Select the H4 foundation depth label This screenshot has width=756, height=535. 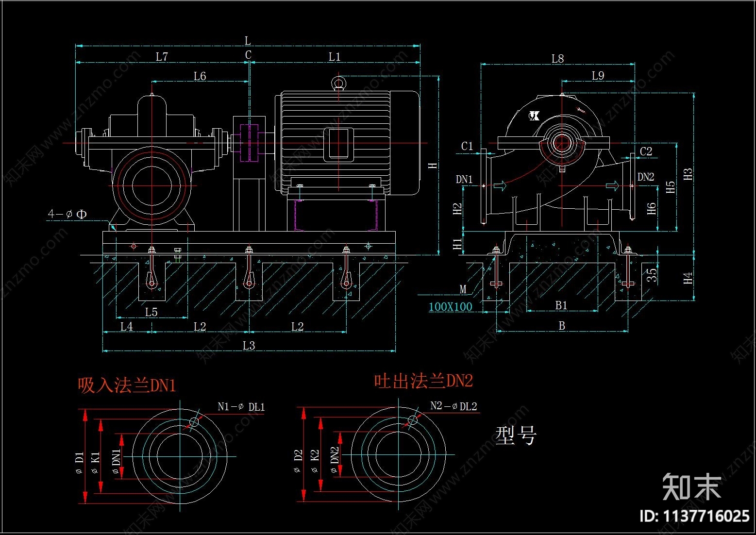(688, 279)
